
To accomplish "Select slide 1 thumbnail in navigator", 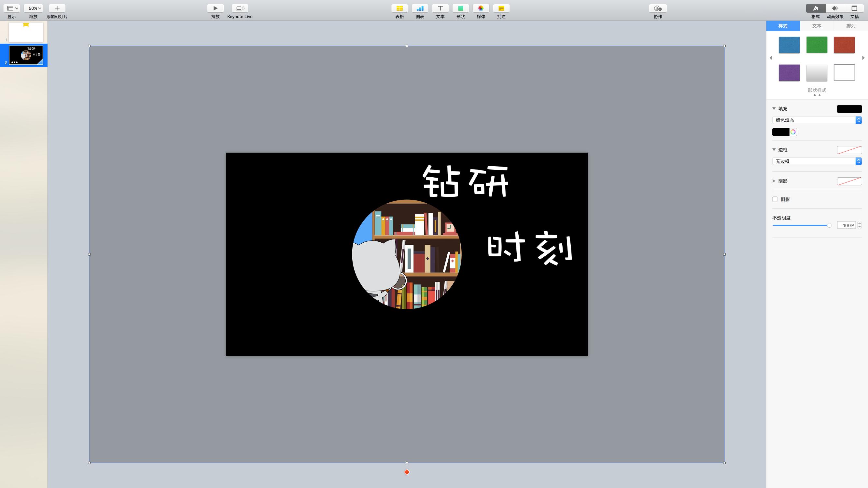I will (x=26, y=32).
